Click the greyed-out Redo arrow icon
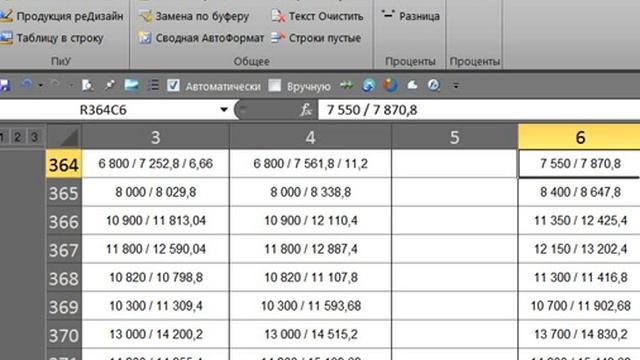 point(57,85)
